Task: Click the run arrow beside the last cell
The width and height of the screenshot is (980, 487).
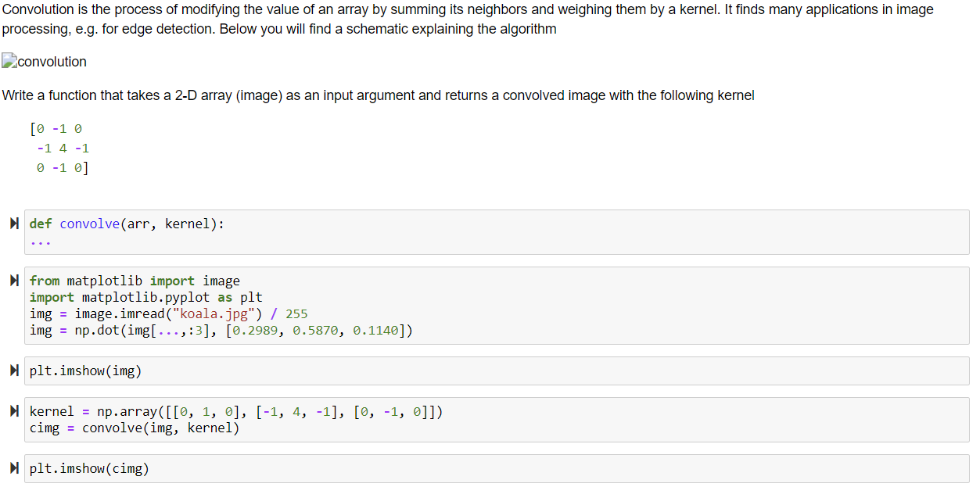Action: [13, 468]
